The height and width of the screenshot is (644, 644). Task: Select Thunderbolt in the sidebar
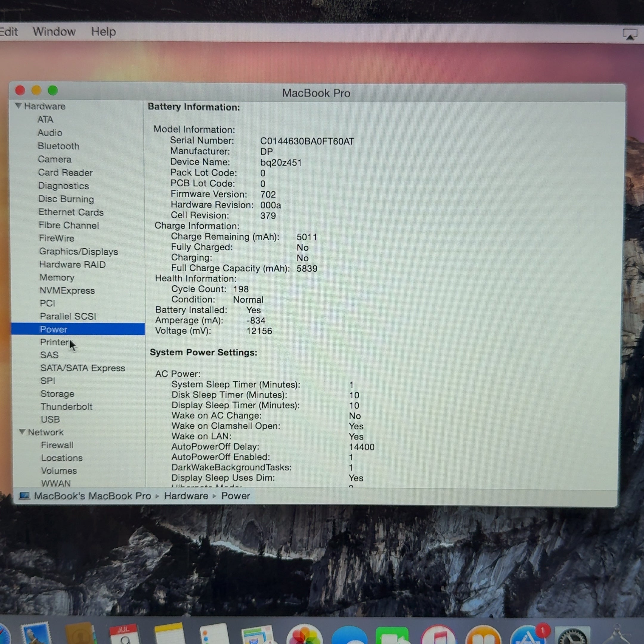point(67,406)
